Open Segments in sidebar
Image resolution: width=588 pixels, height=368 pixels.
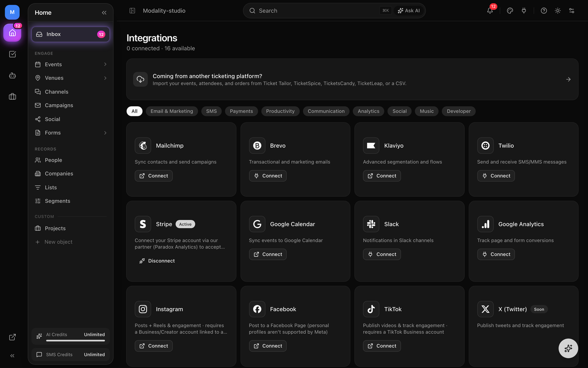(71, 201)
